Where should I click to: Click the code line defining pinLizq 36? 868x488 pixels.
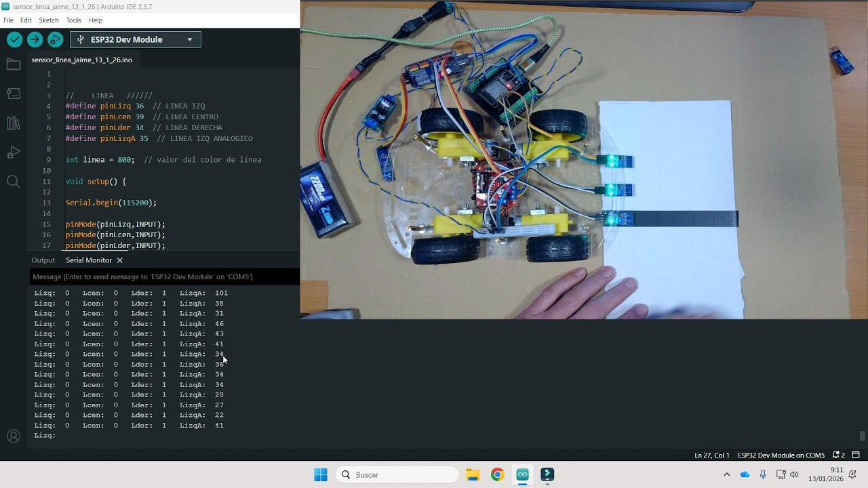[135, 106]
